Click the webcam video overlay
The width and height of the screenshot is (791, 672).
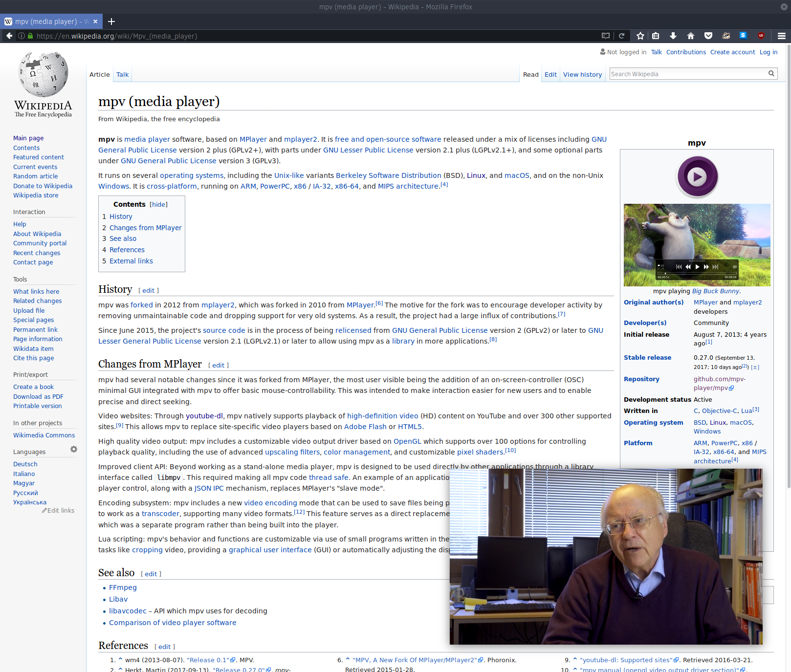(x=606, y=556)
